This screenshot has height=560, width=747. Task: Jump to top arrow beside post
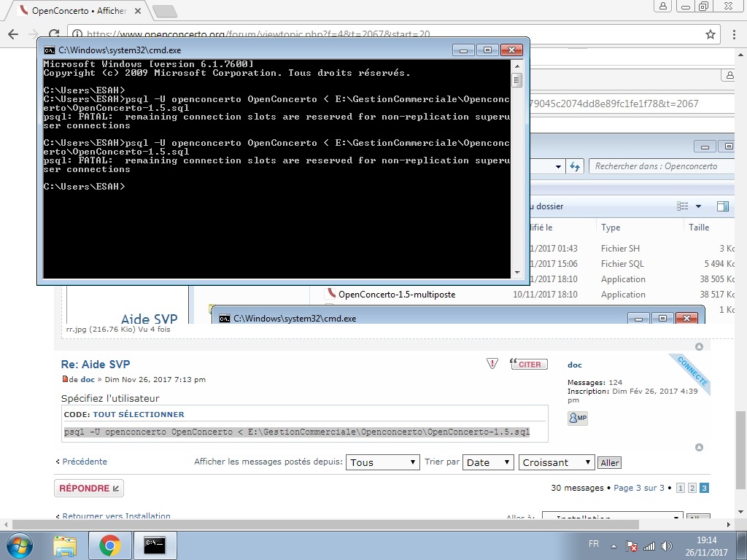tap(699, 346)
